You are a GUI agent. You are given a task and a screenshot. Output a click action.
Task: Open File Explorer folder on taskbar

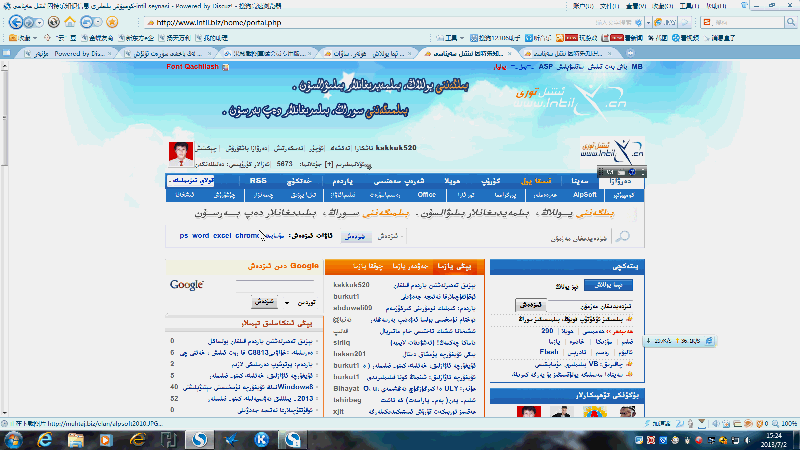(x=76, y=440)
